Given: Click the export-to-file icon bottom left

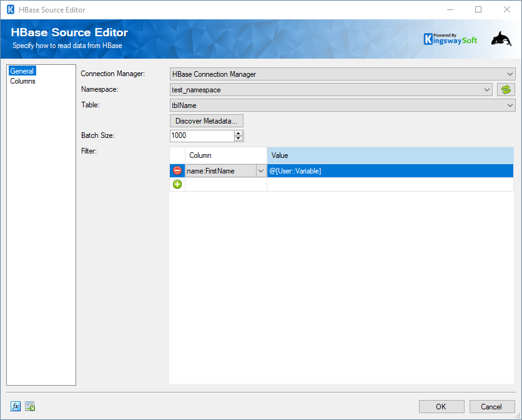Looking at the screenshot, I should pos(29,406).
